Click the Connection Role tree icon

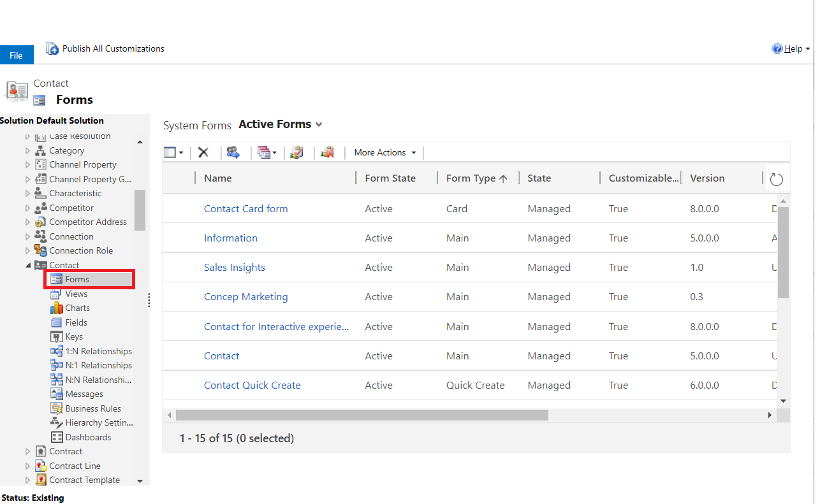point(40,250)
